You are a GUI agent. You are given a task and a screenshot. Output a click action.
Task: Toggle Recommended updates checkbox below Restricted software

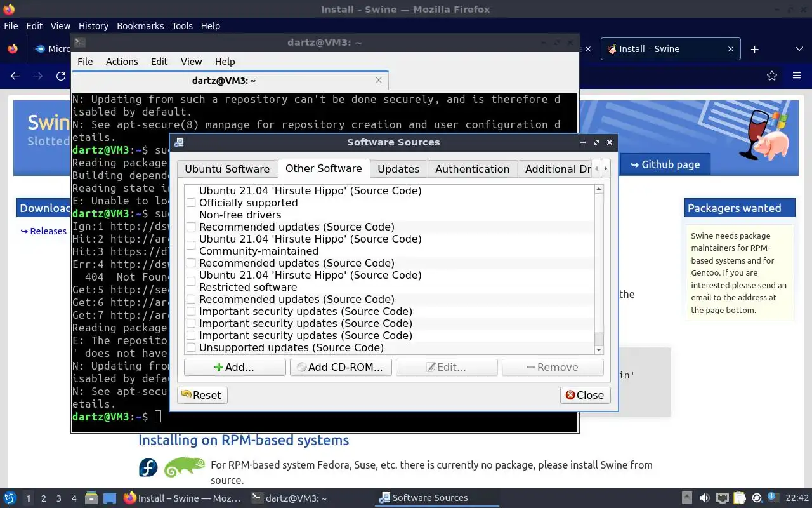(x=191, y=299)
